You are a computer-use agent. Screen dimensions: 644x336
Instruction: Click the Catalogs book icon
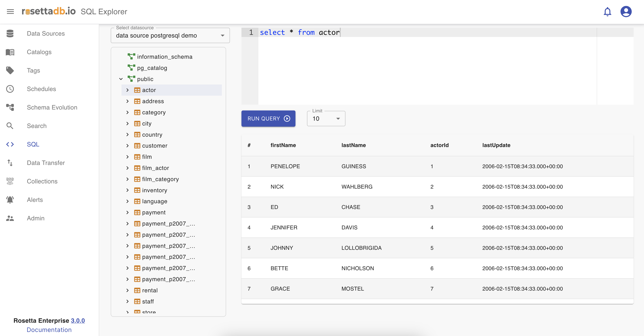click(10, 52)
